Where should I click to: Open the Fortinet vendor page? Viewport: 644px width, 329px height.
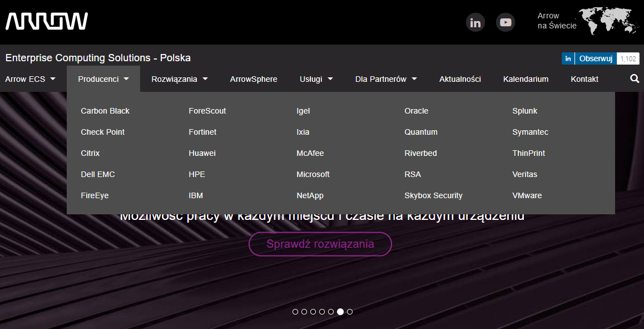click(202, 132)
